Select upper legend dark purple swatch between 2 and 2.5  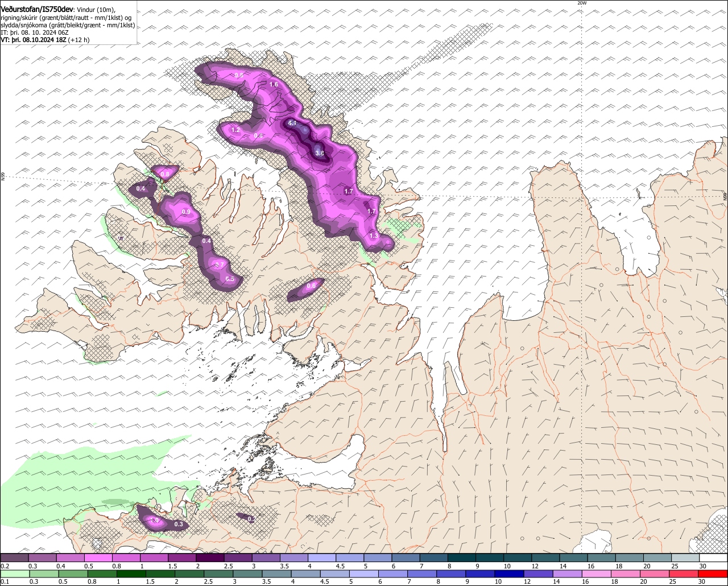210,558
